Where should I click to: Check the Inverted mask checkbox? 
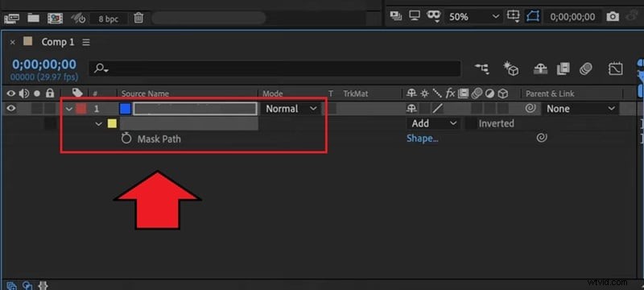pyautogui.click(x=471, y=123)
